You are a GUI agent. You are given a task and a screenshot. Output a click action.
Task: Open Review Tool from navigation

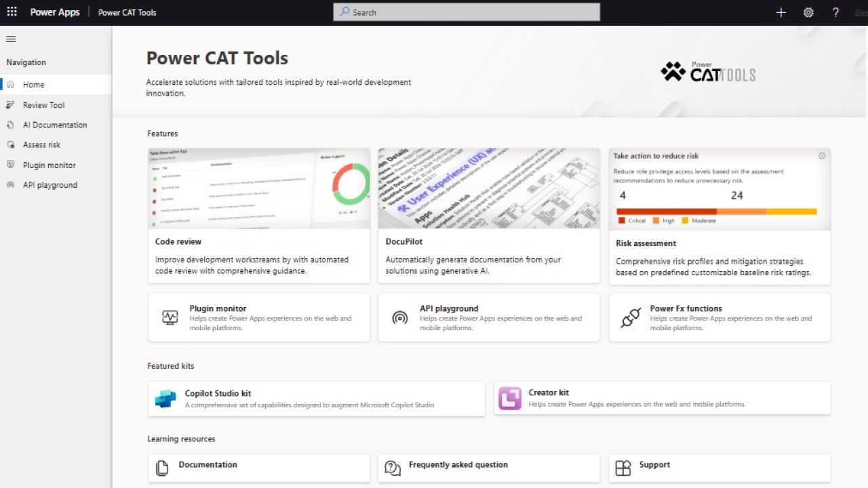click(x=56, y=105)
